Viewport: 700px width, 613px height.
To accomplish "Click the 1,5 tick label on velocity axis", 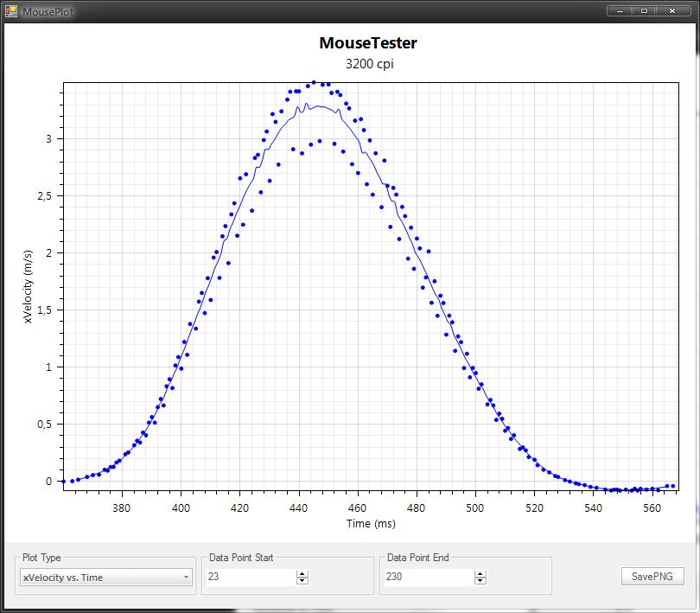I will [44, 310].
